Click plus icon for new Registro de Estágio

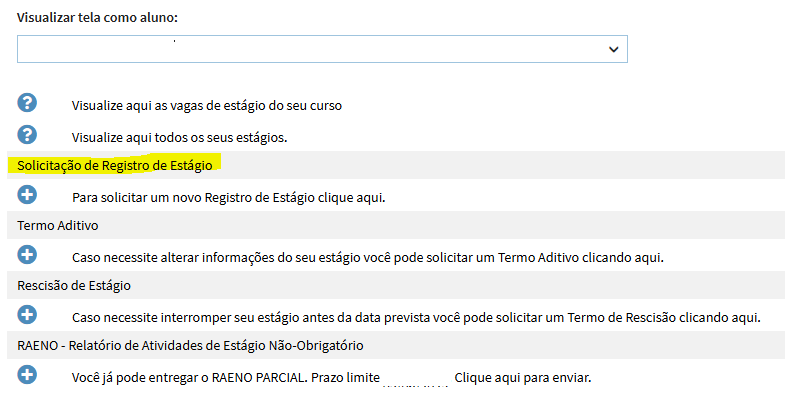tap(27, 195)
